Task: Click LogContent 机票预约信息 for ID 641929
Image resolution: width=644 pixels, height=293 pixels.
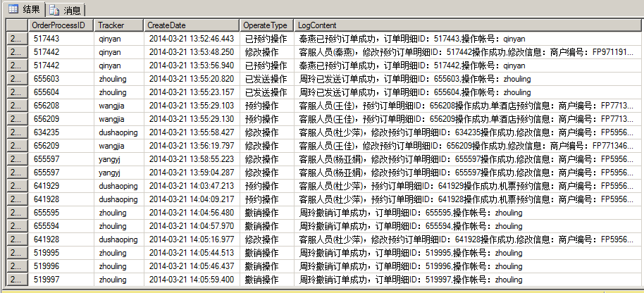Action: (x=469, y=186)
